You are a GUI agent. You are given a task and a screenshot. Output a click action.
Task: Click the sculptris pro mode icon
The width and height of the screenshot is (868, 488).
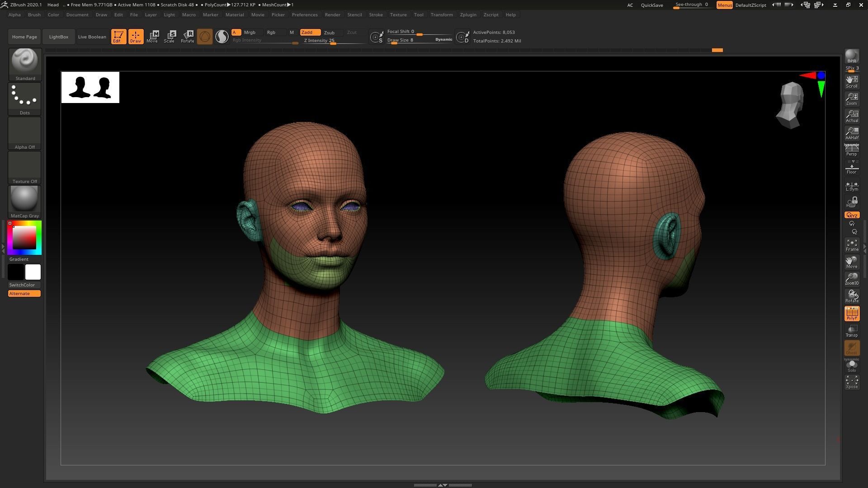(222, 37)
